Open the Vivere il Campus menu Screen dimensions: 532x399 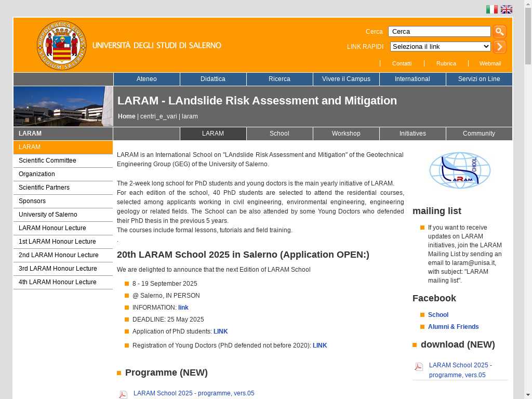click(346, 79)
